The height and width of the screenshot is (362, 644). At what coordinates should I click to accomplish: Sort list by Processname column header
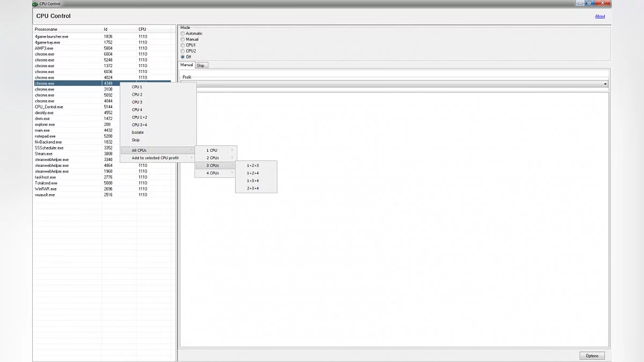tap(46, 29)
